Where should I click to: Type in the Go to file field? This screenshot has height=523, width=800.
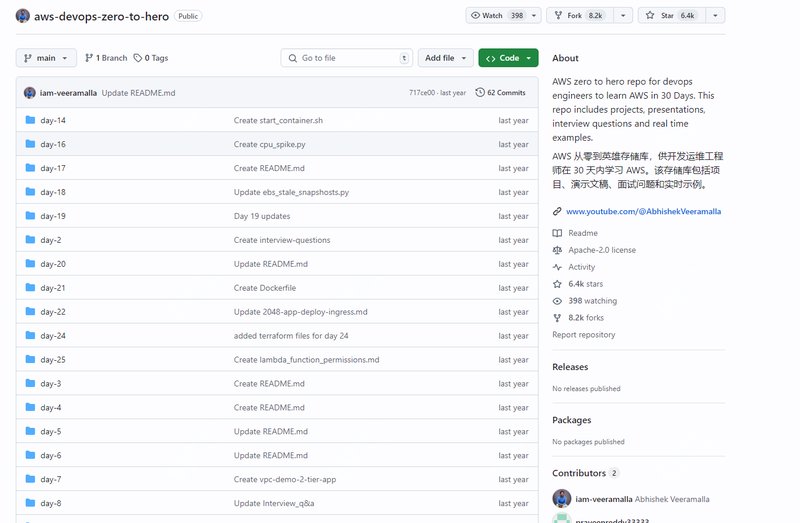346,58
